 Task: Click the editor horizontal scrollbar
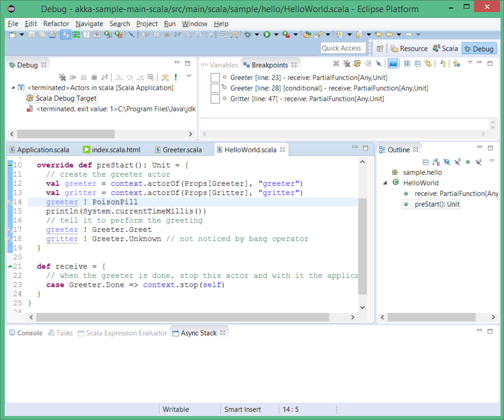point(173,317)
